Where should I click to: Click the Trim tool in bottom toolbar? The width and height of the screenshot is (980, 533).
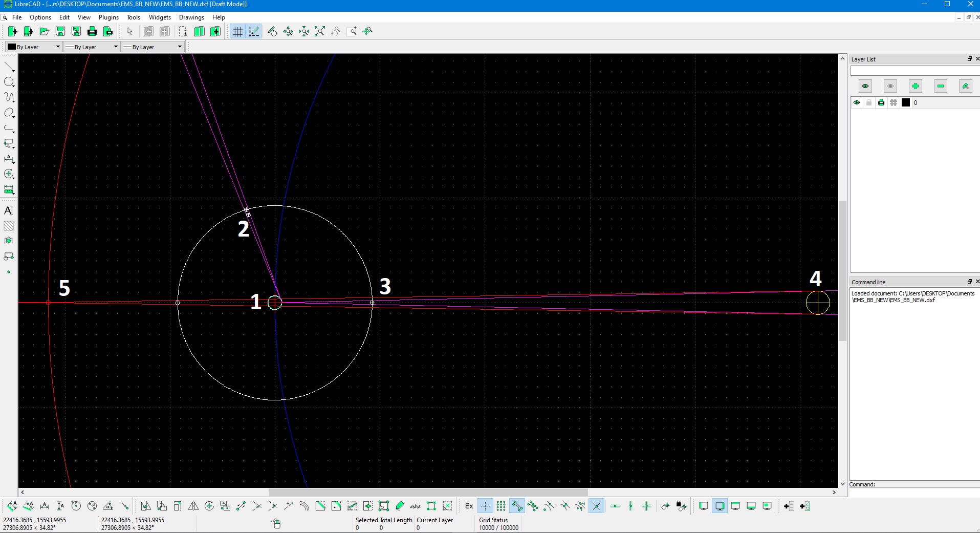[x=257, y=506]
